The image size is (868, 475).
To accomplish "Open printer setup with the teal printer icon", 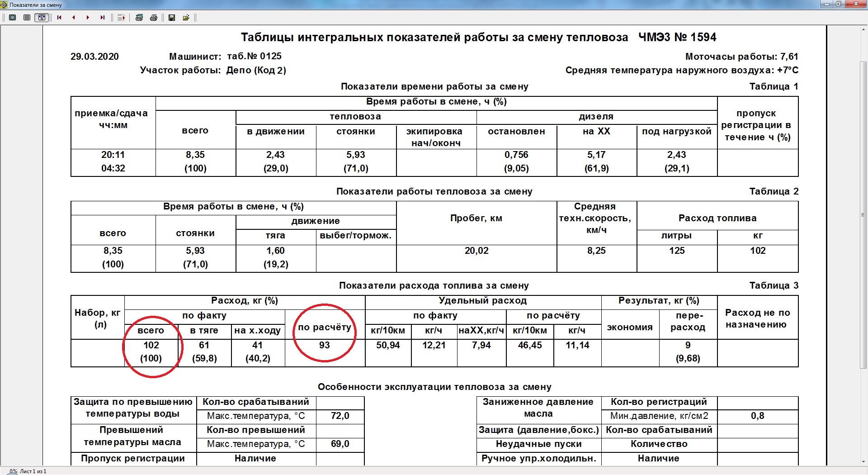I will [x=139, y=18].
